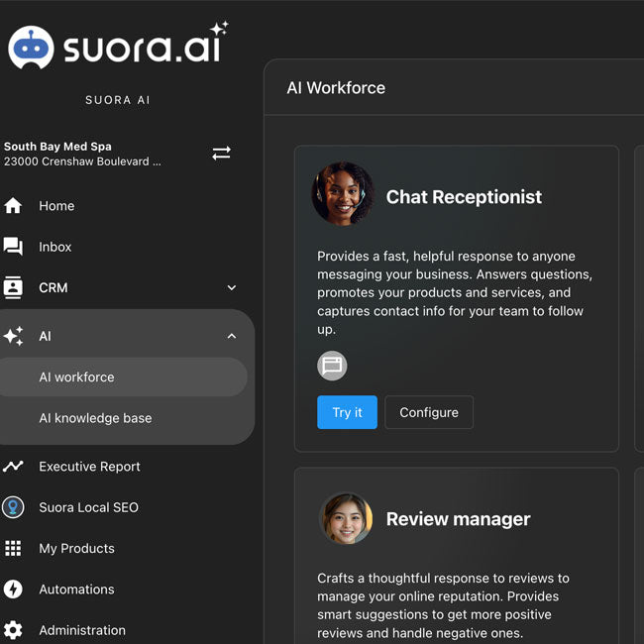Click the My Products grid icon
This screenshot has height=644, width=644.
13,548
